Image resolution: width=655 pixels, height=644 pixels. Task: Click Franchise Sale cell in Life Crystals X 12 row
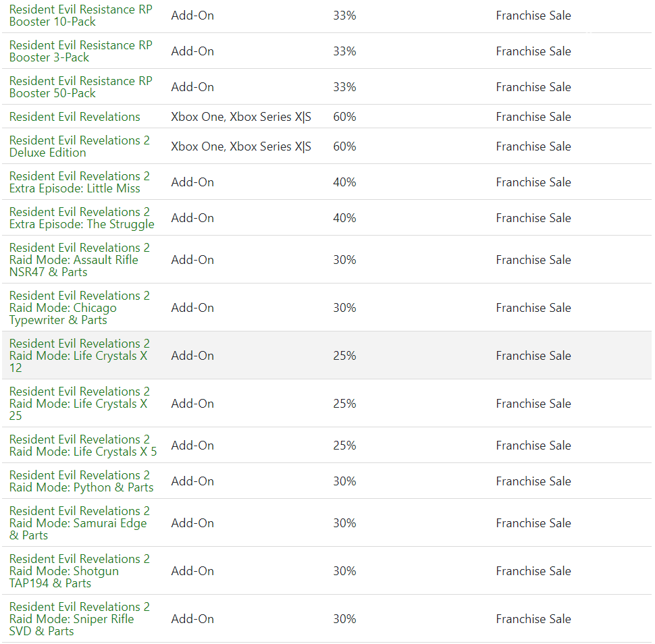[x=533, y=355]
